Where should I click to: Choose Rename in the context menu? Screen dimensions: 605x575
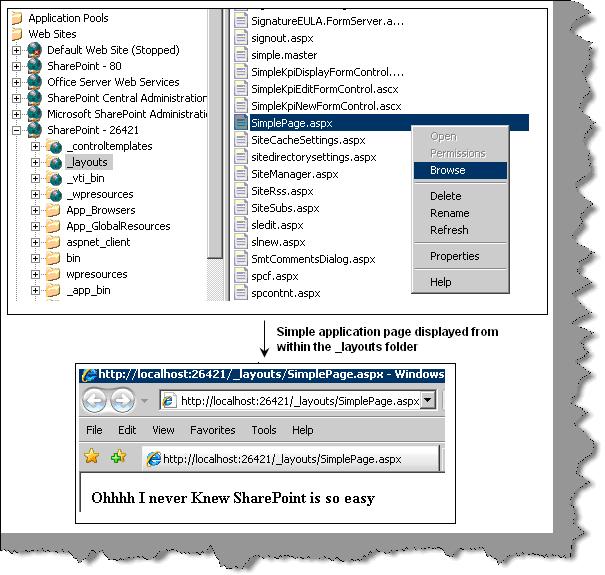click(x=460, y=213)
